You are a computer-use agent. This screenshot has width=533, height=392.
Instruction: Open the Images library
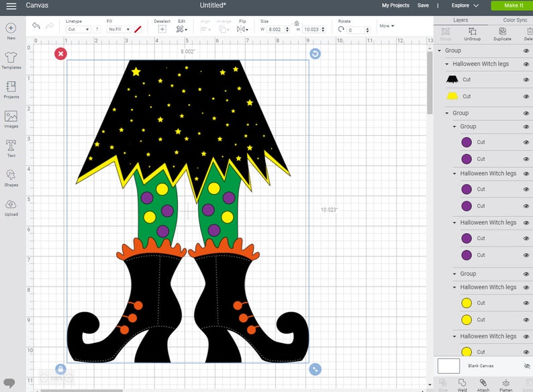pyautogui.click(x=11, y=119)
